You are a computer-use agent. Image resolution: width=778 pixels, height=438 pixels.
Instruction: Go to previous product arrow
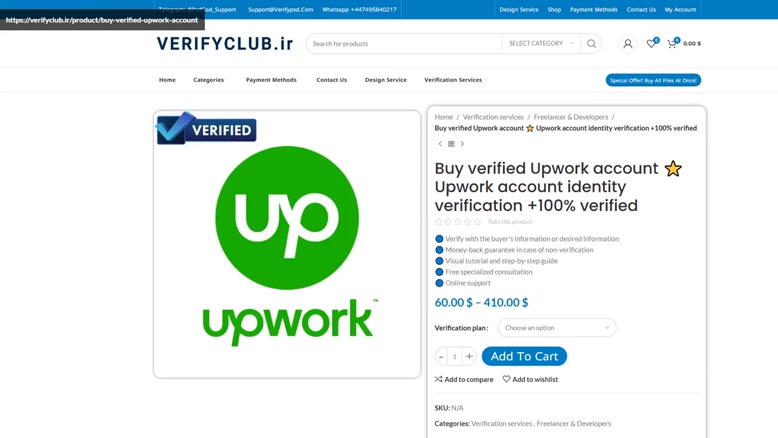point(440,144)
